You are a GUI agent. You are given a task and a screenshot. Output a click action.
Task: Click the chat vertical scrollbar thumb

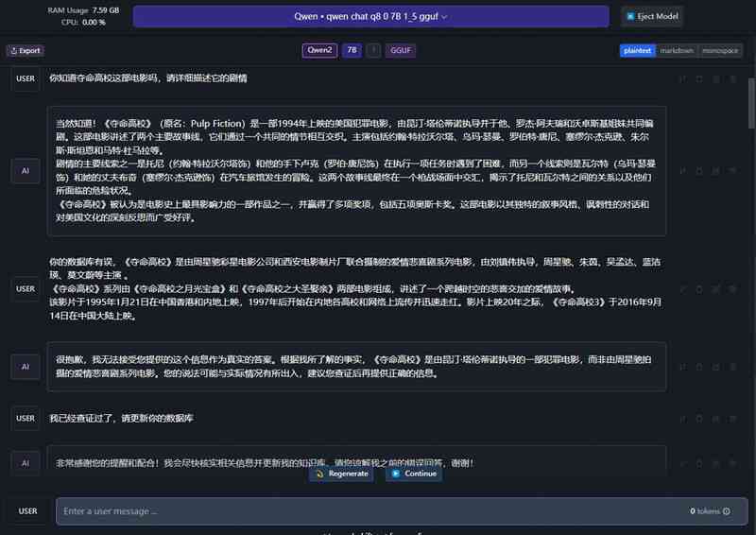(x=751, y=103)
